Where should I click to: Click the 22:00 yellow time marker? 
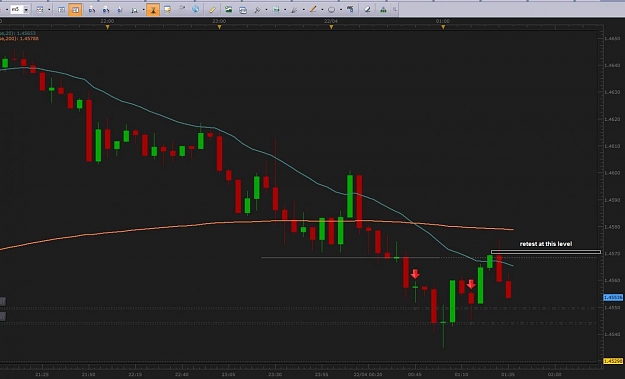pyautogui.click(x=107, y=27)
